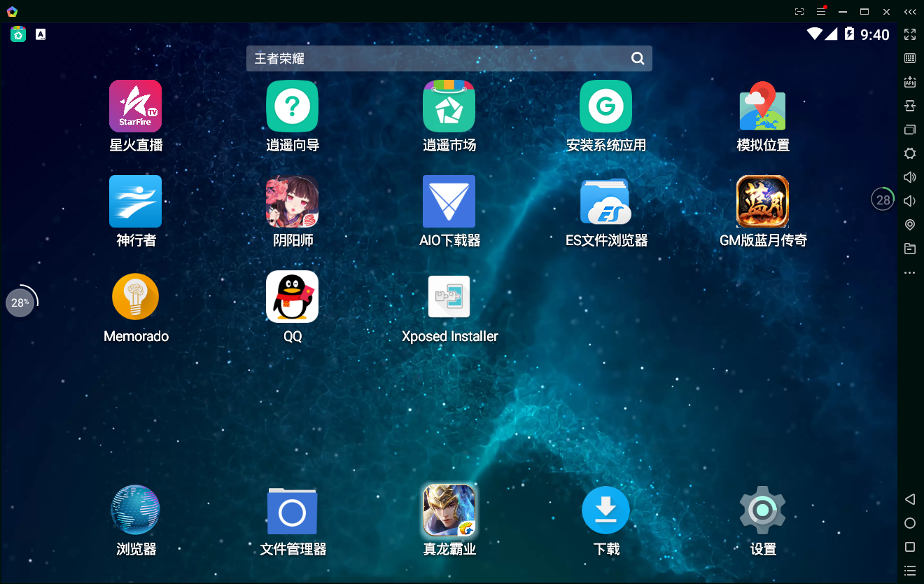
Task: Click the search magnifier icon
Action: click(x=638, y=59)
